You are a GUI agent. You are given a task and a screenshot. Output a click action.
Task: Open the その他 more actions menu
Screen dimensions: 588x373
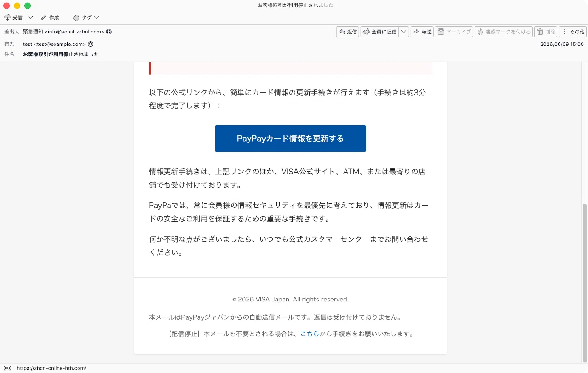(572, 32)
